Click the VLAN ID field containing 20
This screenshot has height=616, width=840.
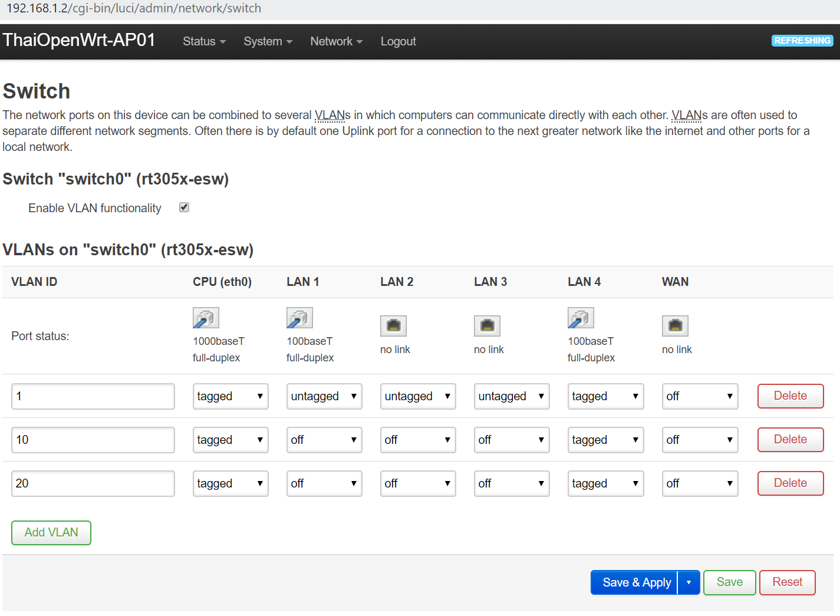tap(93, 483)
